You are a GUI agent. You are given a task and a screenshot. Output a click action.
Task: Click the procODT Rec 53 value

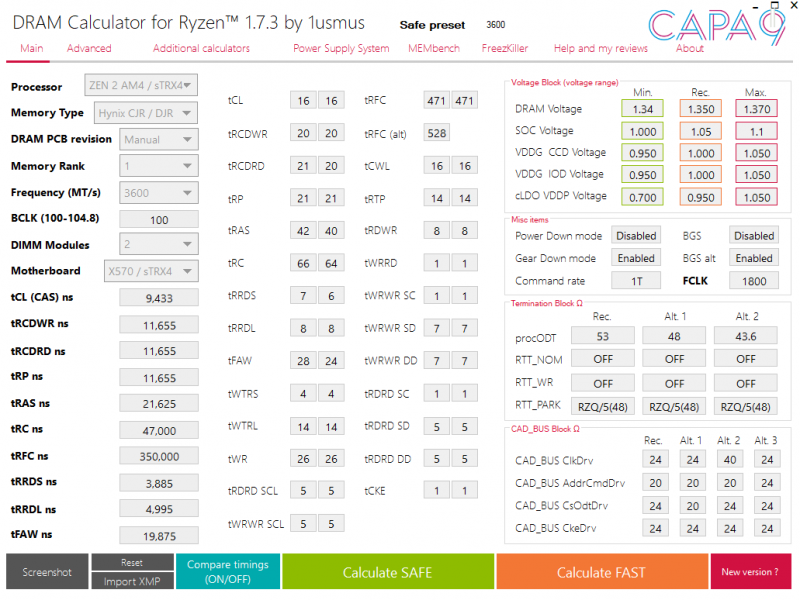click(603, 336)
